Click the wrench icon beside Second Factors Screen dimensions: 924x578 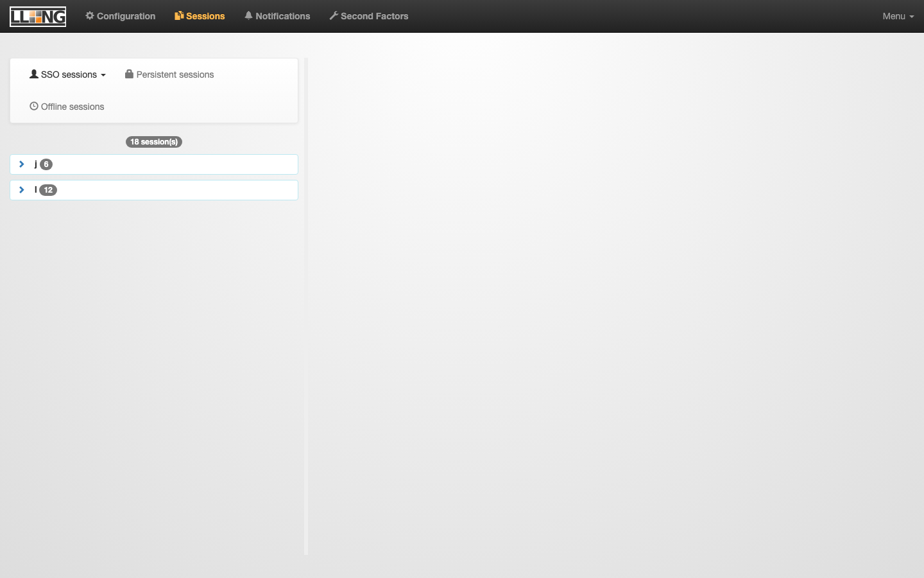pyautogui.click(x=334, y=15)
